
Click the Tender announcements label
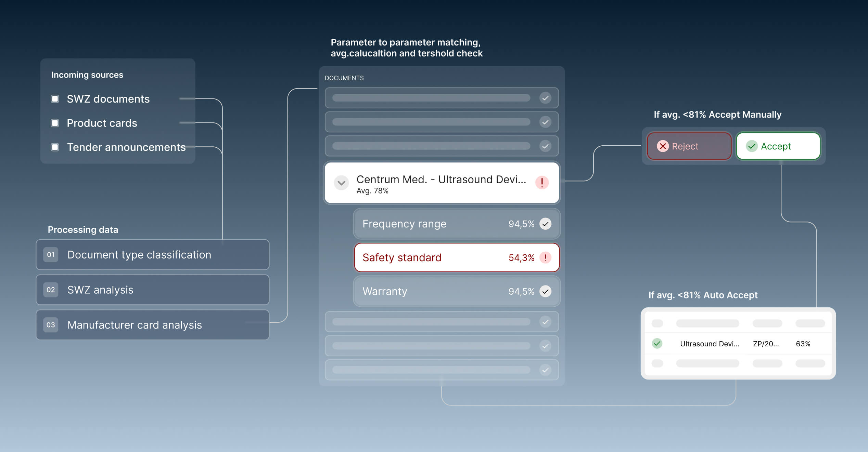coord(126,147)
